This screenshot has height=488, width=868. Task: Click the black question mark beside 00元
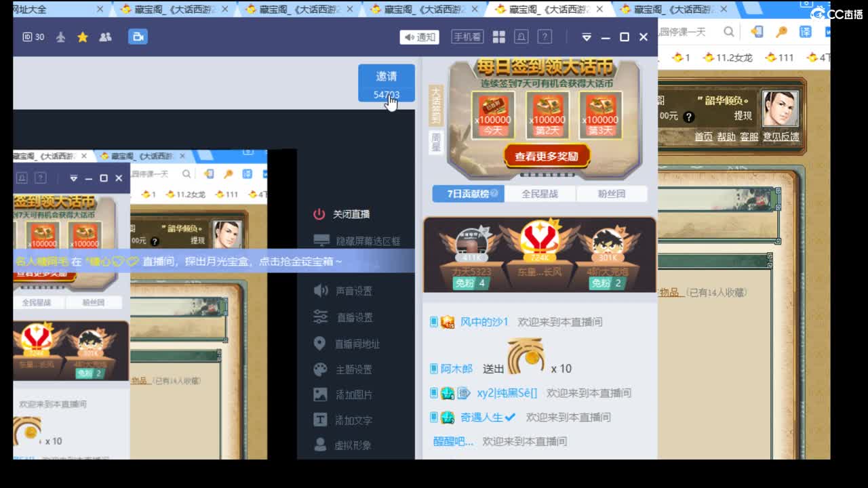[x=689, y=117]
